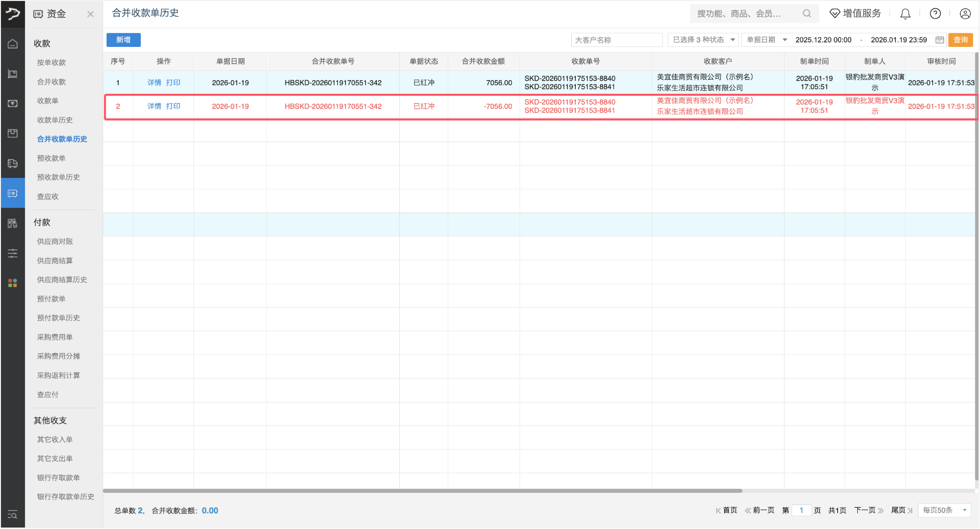This screenshot has width=980, height=529.
Task: Click the 新增 button
Action: click(x=123, y=40)
